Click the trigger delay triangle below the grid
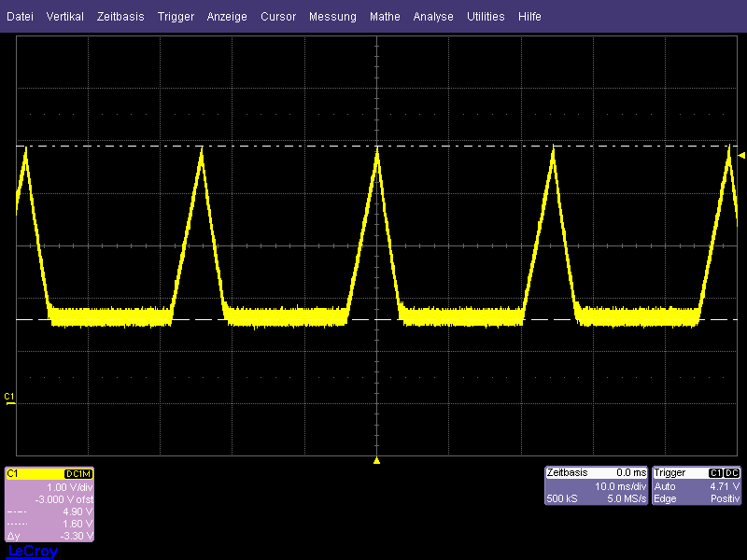747x560 pixels. pos(377,460)
